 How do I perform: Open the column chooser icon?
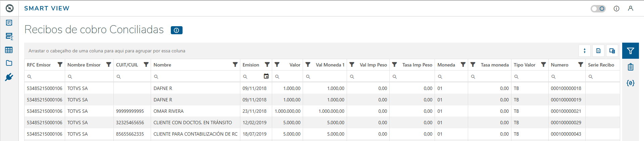(612, 51)
